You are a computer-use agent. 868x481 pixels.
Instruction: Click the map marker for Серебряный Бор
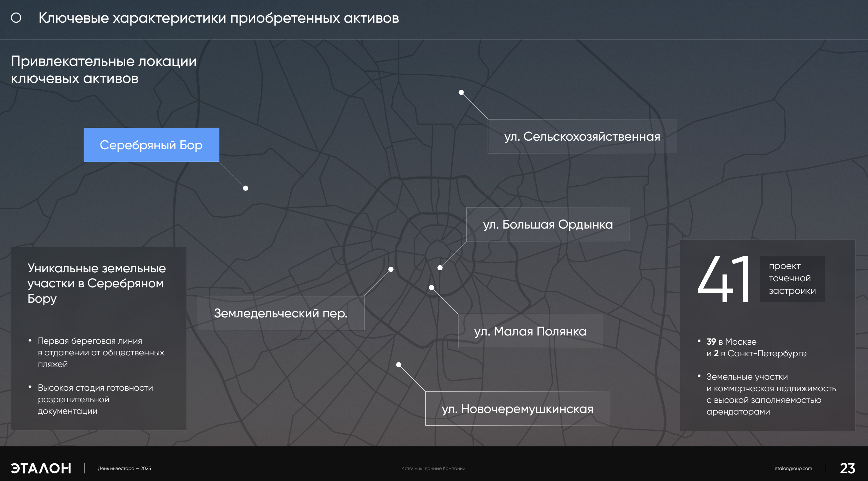246,188
